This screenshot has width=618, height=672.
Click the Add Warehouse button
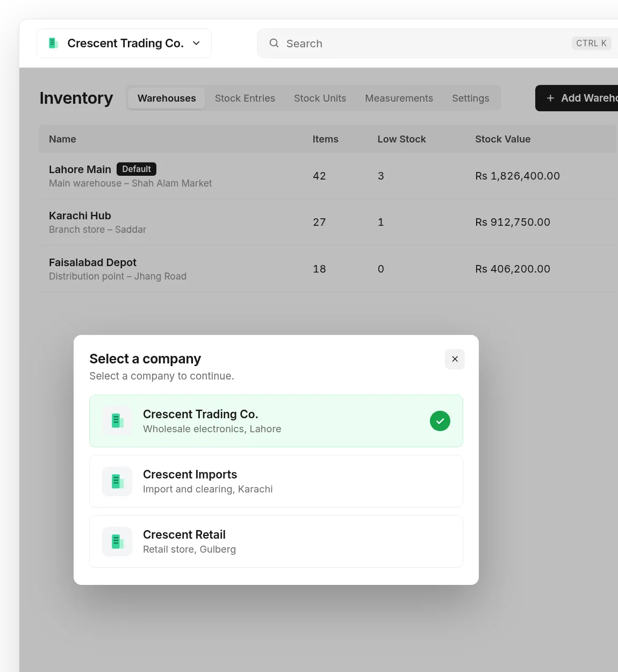pos(577,98)
